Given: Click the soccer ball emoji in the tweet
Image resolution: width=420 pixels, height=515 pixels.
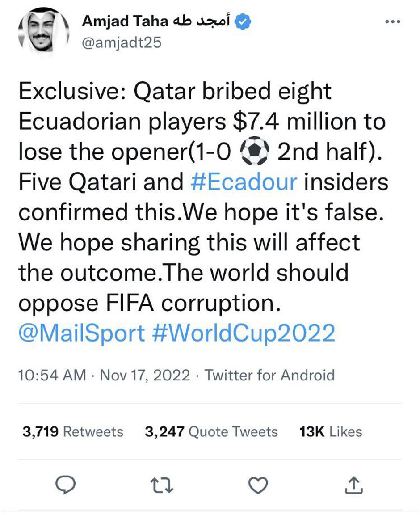Looking at the screenshot, I should click(x=255, y=152).
